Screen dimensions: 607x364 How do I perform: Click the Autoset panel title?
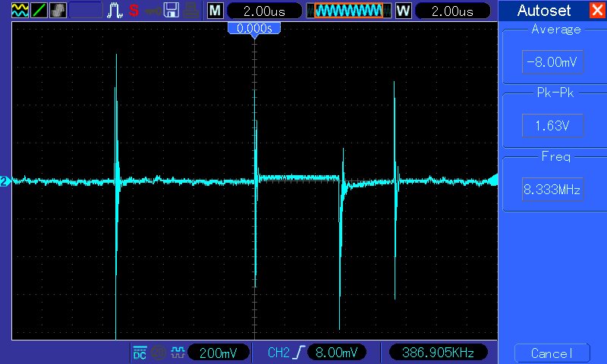[x=543, y=11]
